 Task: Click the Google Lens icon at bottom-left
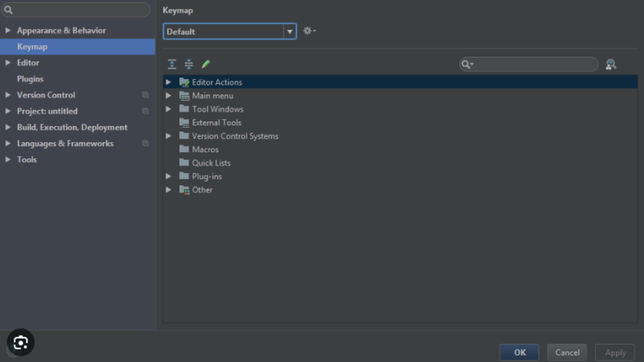(x=20, y=342)
